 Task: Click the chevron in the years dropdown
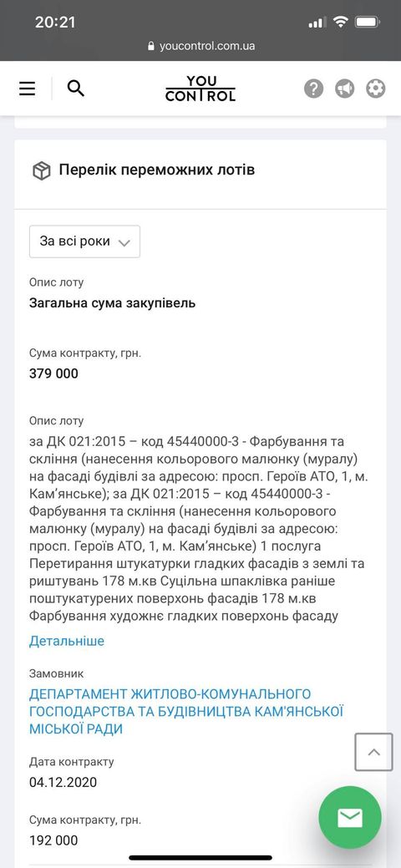[x=124, y=242]
